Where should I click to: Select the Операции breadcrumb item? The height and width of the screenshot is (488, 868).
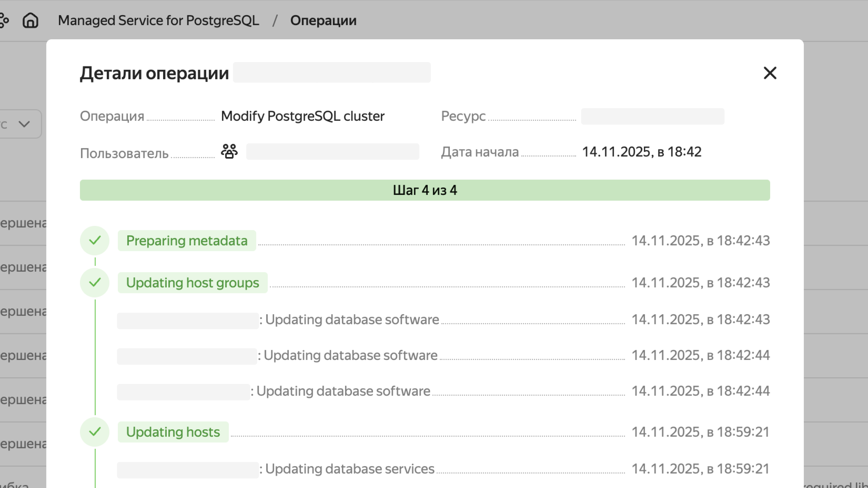click(x=323, y=20)
